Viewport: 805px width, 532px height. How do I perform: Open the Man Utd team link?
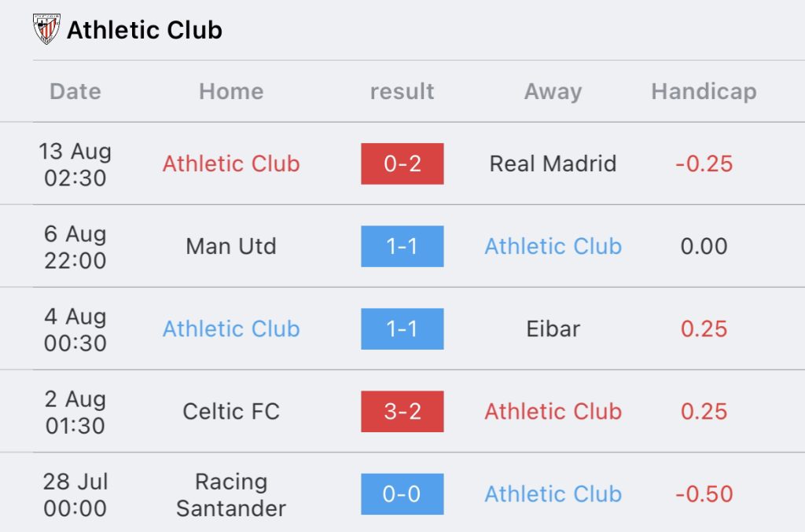[231, 247]
